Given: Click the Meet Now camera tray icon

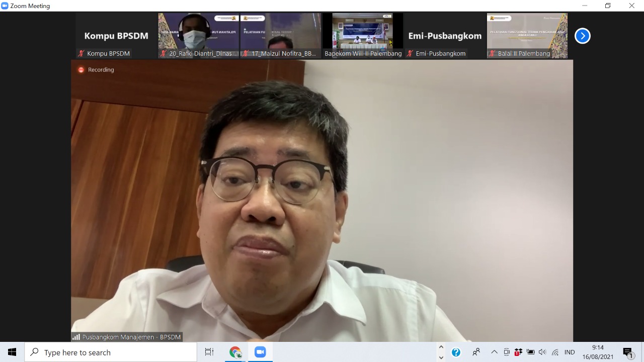Looking at the screenshot, I should pos(507,352).
